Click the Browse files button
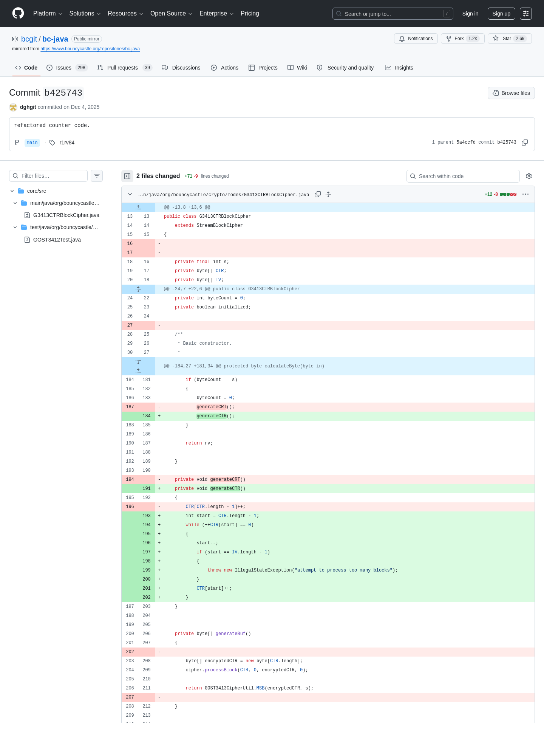Screen dimensions: 544x756 pos(511,93)
